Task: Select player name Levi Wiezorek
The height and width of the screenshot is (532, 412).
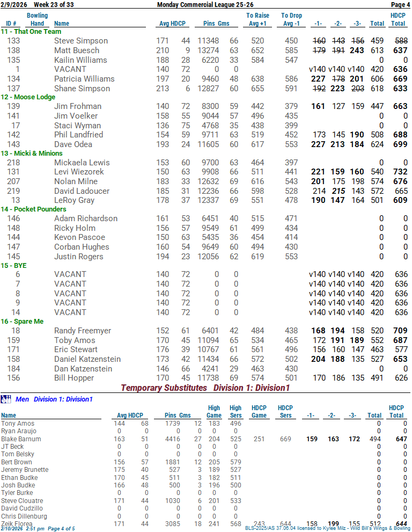Action: [79, 172]
